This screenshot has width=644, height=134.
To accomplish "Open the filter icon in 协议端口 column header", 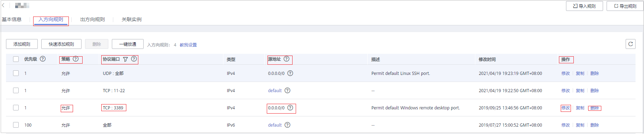I will [x=125, y=59].
